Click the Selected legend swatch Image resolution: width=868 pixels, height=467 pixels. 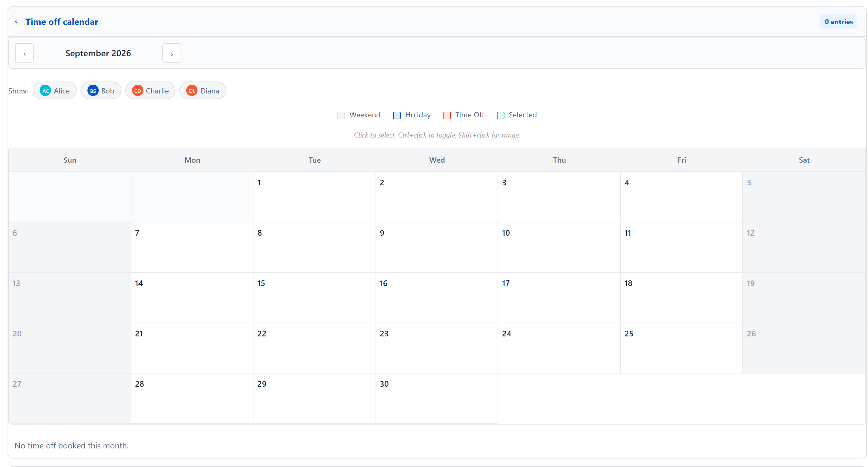[x=501, y=115]
